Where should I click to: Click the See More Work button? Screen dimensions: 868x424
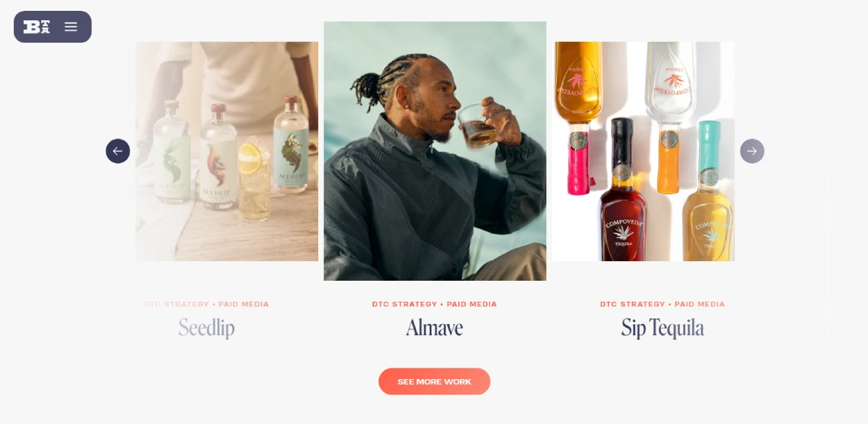pyautogui.click(x=435, y=381)
